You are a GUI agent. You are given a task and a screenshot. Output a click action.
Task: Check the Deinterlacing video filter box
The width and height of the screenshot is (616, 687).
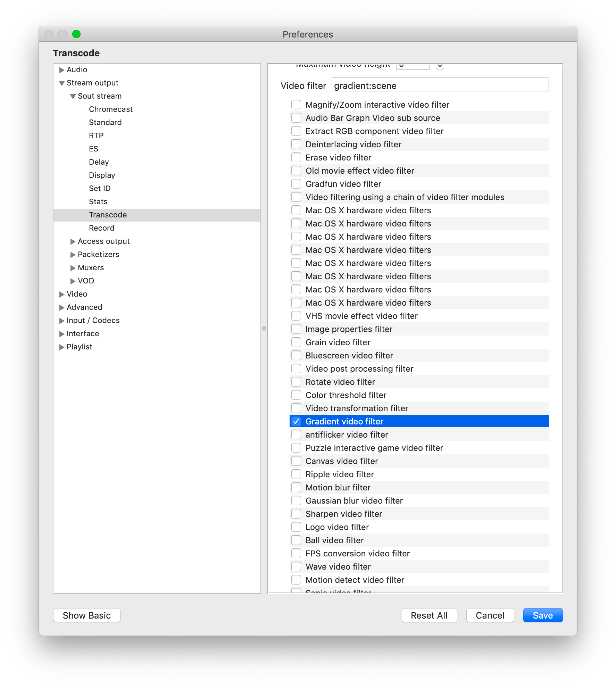(296, 144)
